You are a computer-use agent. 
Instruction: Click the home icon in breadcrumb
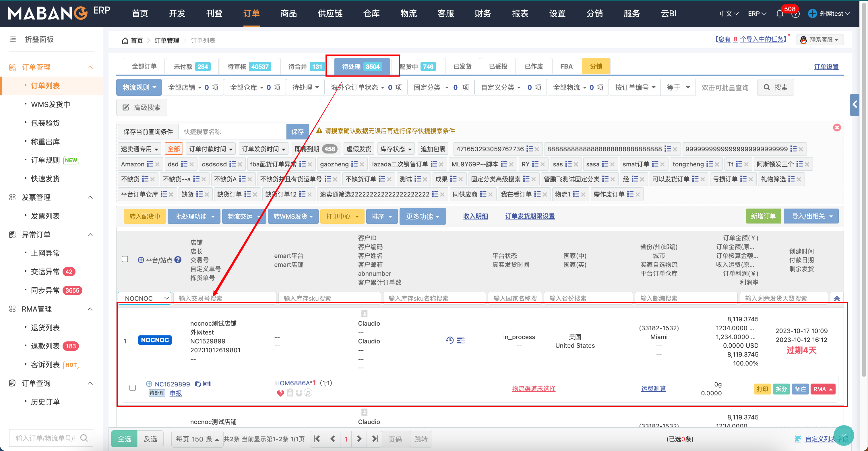tap(125, 40)
